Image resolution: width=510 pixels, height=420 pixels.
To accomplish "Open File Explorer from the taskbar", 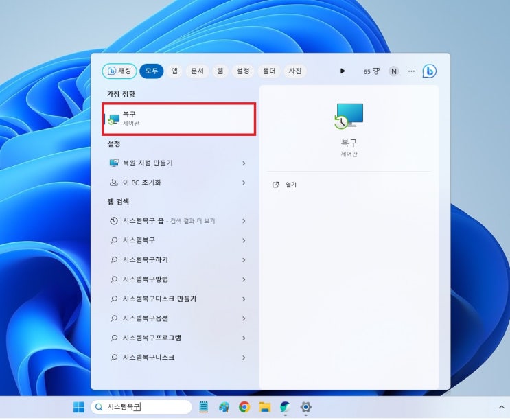I will click(265, 407).
